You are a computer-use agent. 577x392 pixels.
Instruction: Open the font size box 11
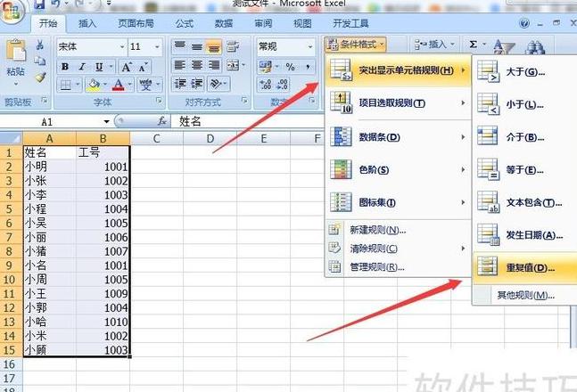[x=145, y=46]
